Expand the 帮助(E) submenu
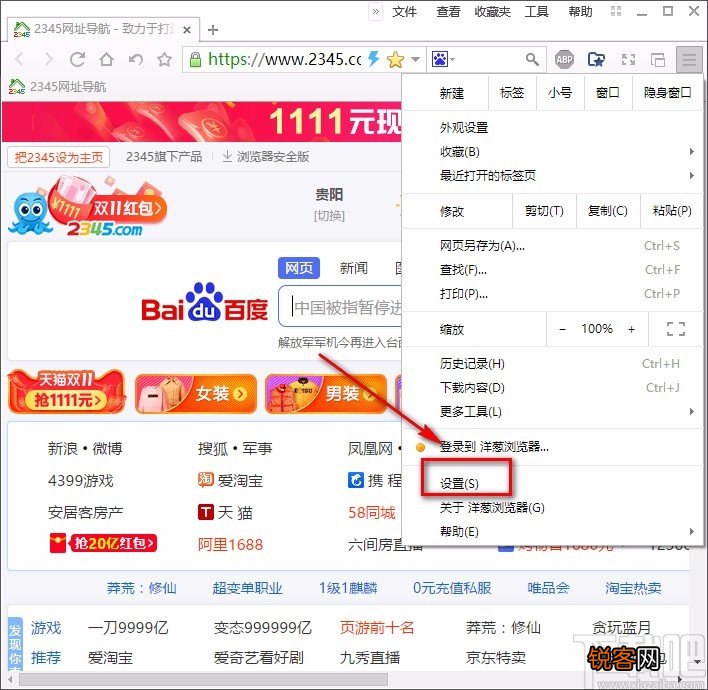Image resolution: width=708 pixels, height=690 pixels. click(x=552, y=531)
